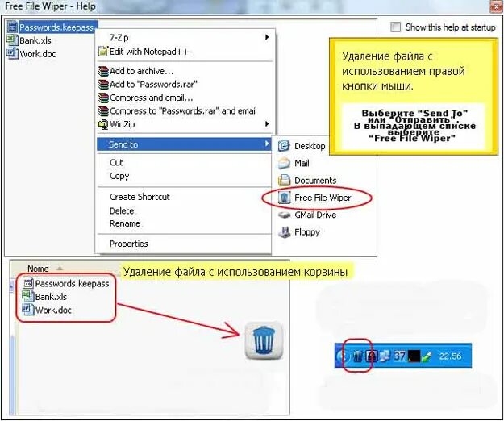Select Compress and email... entry
The image size is (504, 421).
pos(152,98)
